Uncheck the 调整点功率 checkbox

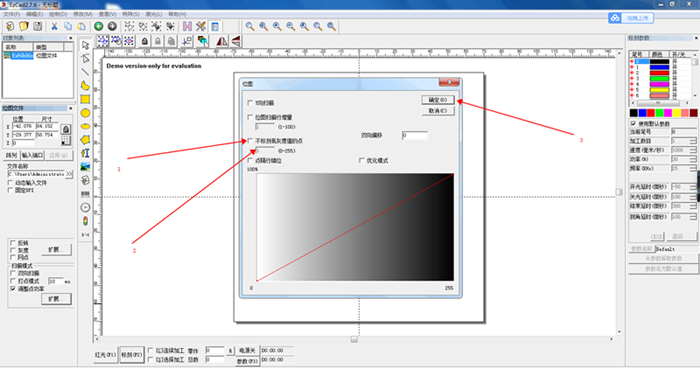click(x=13, y=289)
